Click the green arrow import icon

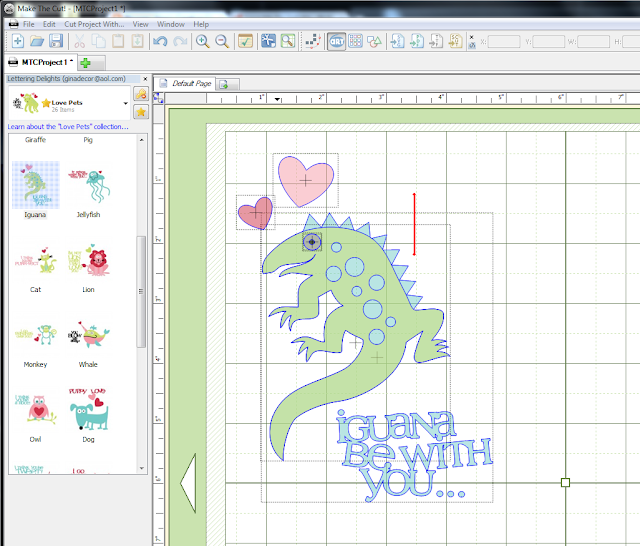coord(417,41)
